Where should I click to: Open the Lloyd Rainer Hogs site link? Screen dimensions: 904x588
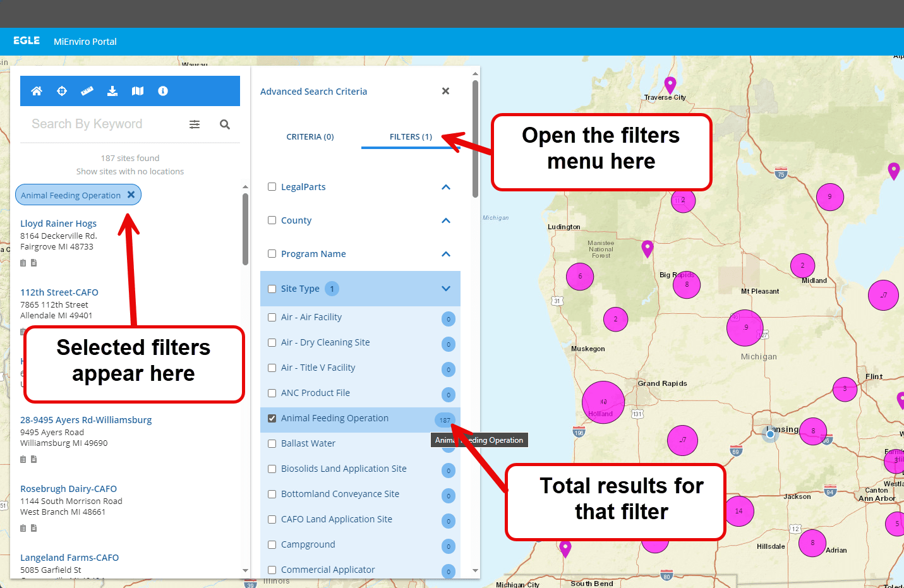coord(58,224)
